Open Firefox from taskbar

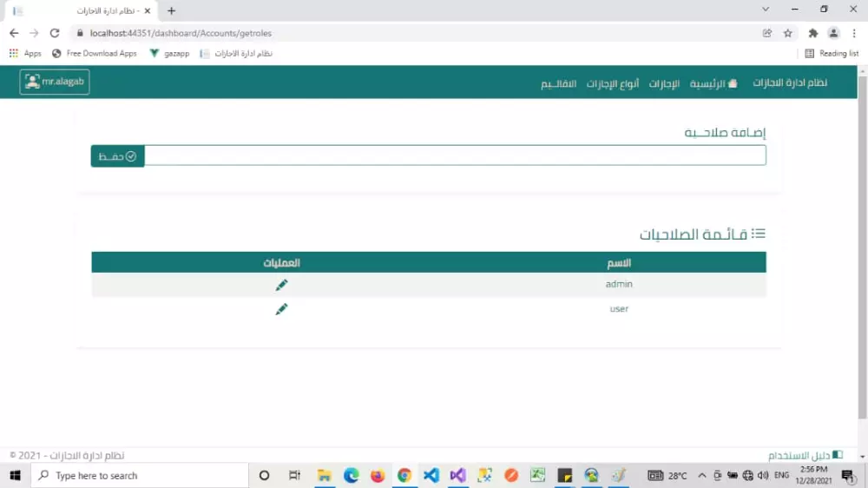tap(378, 475)
